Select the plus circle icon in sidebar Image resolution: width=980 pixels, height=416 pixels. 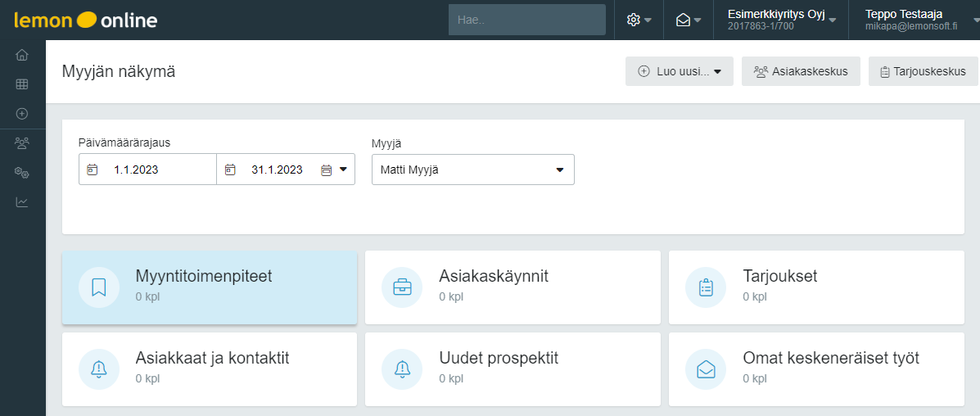click(22, 114)
